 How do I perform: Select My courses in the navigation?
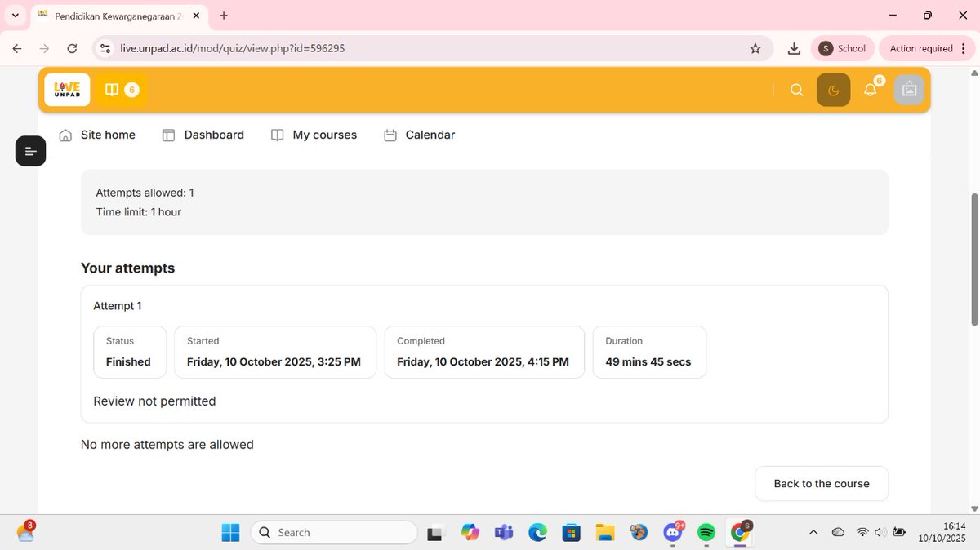point(314,135)
